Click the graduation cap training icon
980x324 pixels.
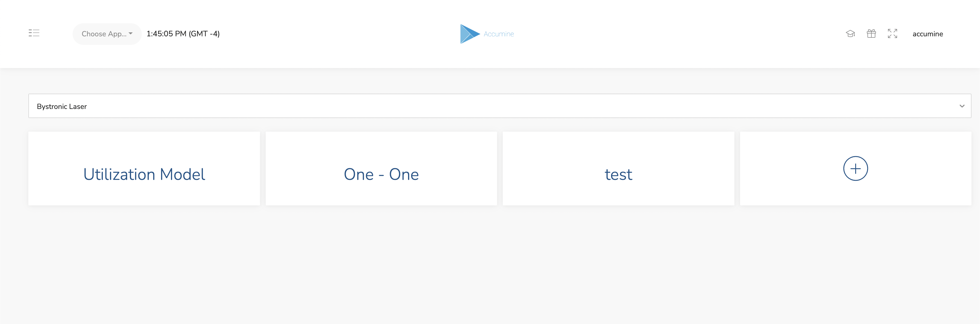(x=850, y=33)
